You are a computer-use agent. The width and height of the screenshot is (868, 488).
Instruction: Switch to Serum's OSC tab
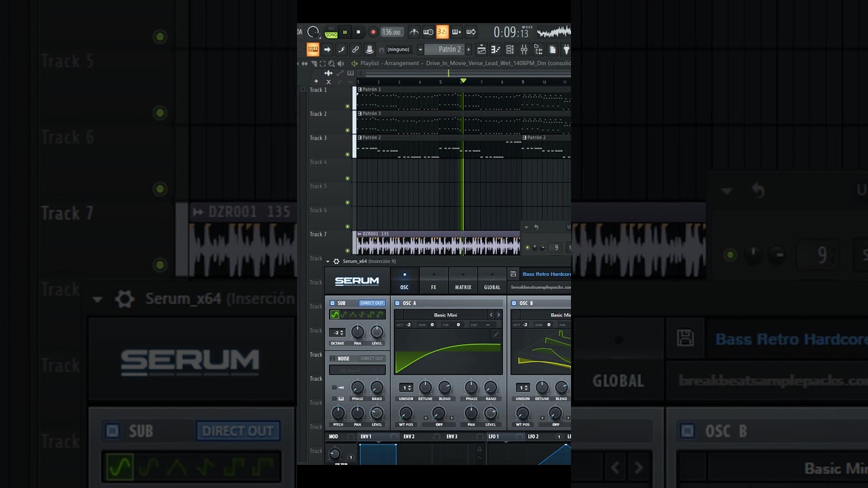click(404, 281)
